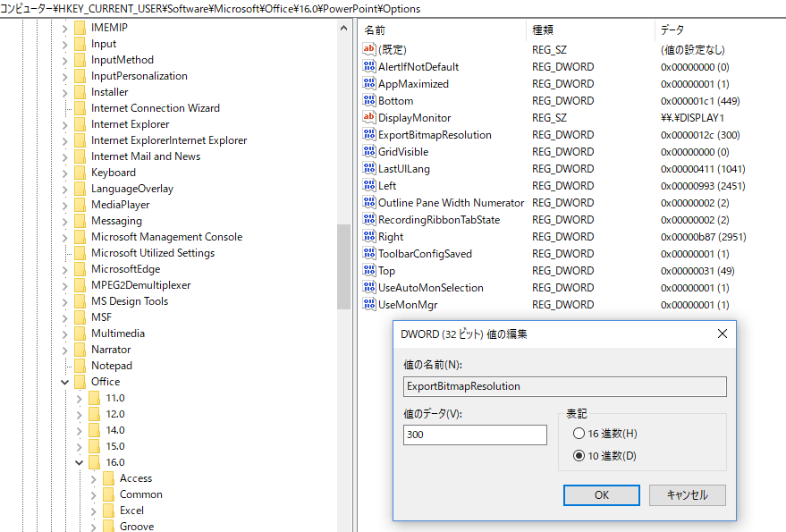
Task: Click the Bottom DWORD value icon
Action: coord(369,100)
